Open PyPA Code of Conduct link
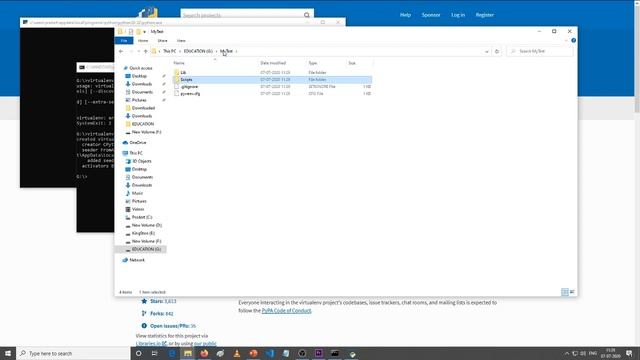640x360 pixels. (x=286, y=311)
